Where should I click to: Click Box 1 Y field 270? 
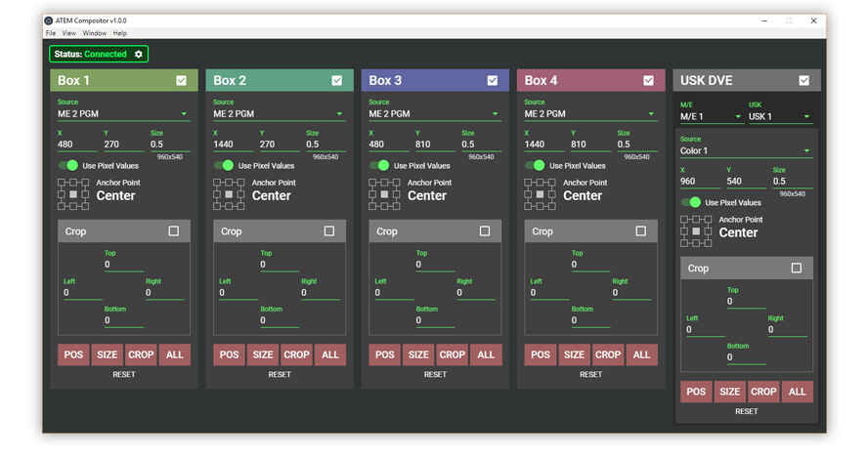[123, 145]
